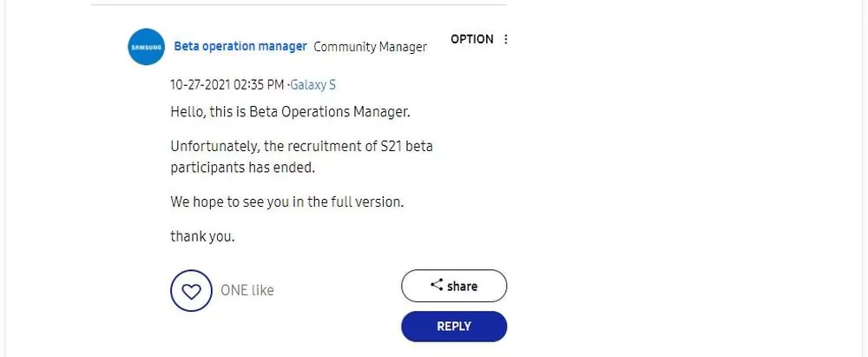
Task: Open the three-dot options menu icon
Action: [x=505, y=39]
